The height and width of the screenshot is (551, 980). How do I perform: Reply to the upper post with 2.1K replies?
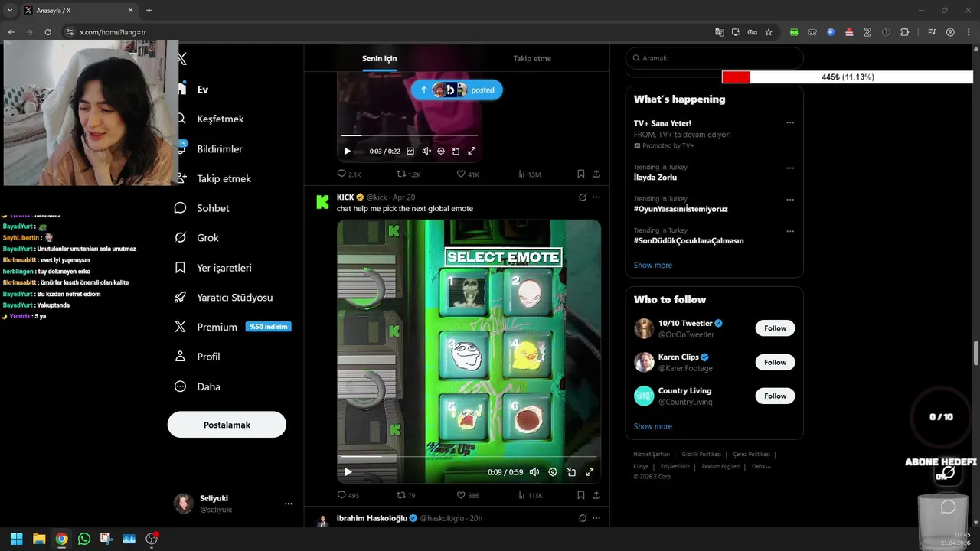[x=349, y=174]
